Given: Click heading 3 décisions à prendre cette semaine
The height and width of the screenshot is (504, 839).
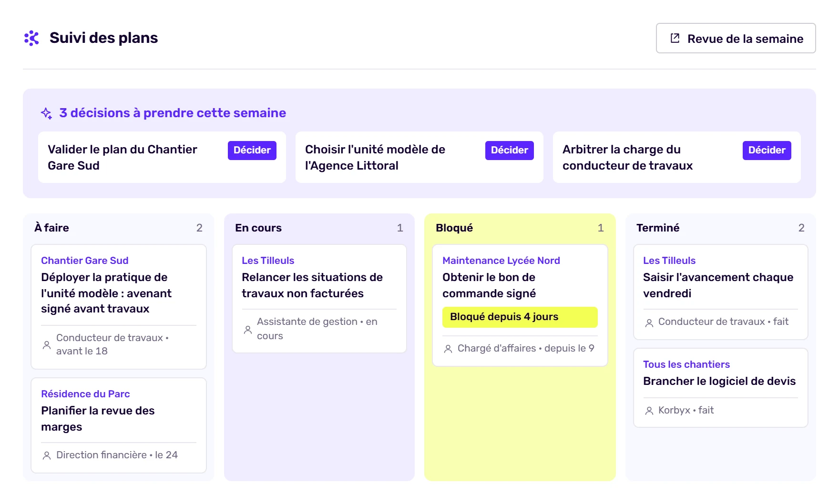Looking at the screenshot, I should pos(173,113).
